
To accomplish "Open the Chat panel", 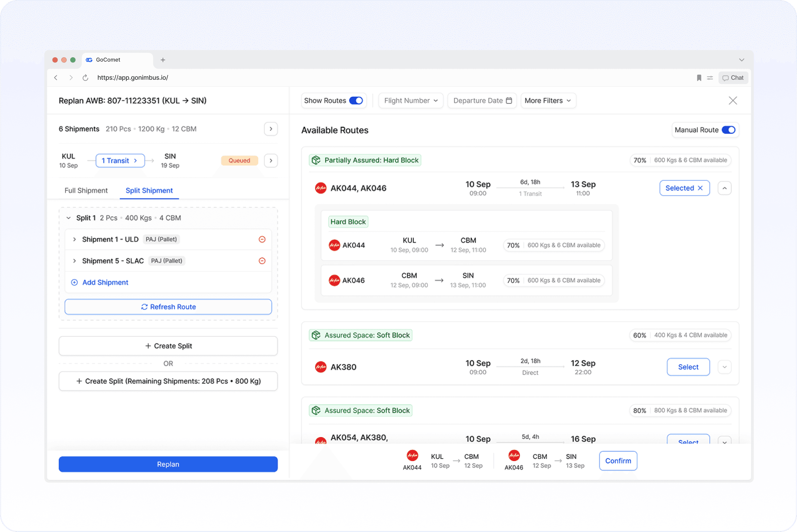I will [733, 78].
